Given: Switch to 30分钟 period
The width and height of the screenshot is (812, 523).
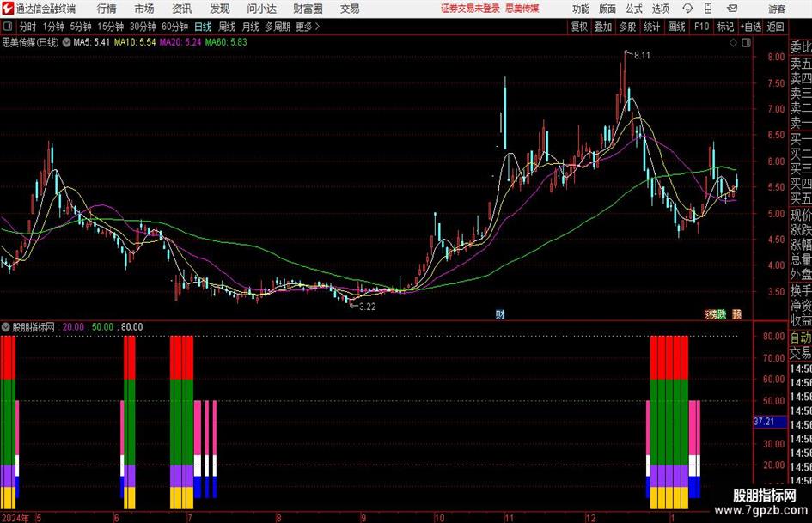Looking at the screenshot, I should tap(143, 27).
